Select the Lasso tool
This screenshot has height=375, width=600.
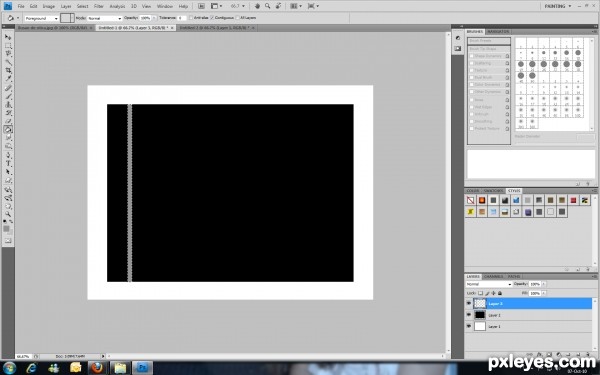coord(8,54)
